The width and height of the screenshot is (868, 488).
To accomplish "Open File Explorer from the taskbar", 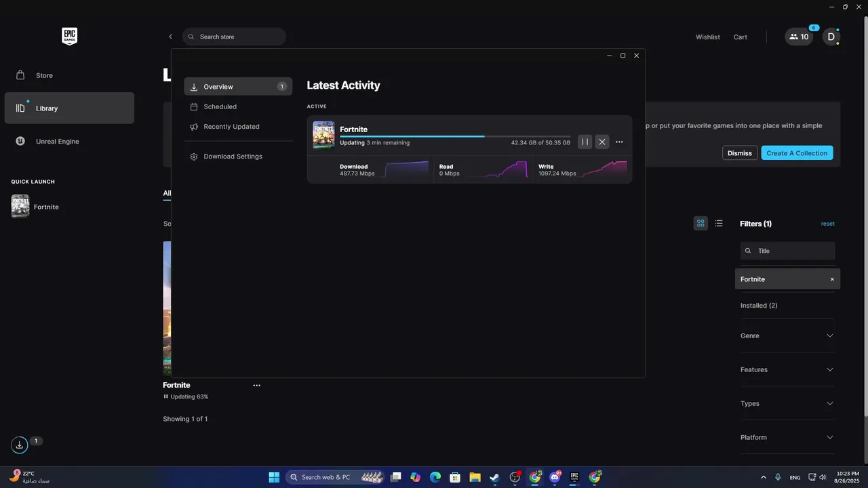I will click(x=475, y=477).
